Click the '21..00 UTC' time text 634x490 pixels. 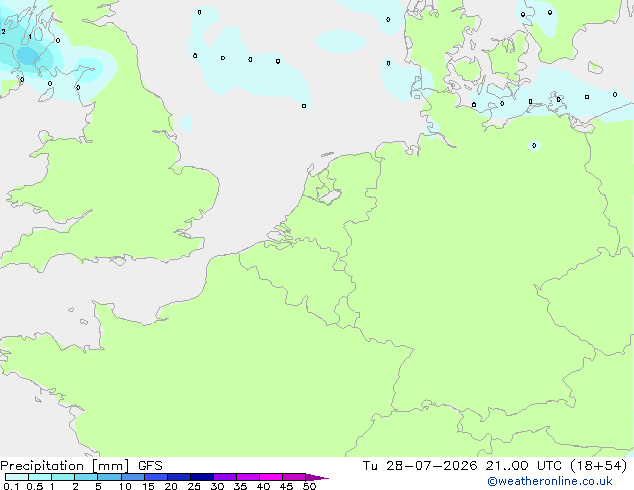click(x=524, y=466)
